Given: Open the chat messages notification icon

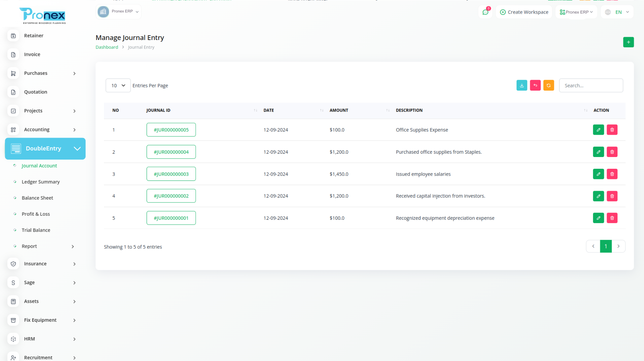Looking at the screenshot, I should [485, 12].
